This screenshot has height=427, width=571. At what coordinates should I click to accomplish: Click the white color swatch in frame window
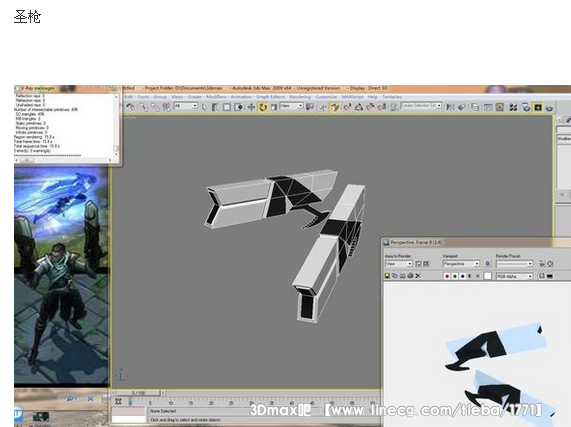click(x=488, y=276)
